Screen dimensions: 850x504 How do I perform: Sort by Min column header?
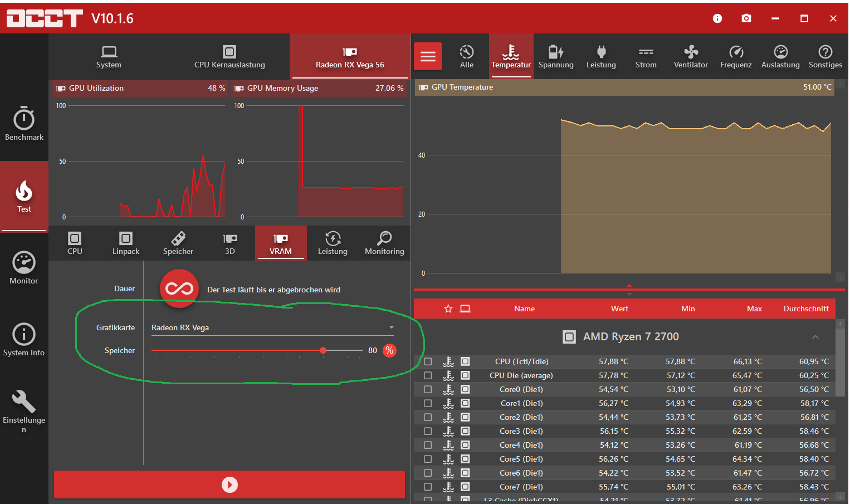[688, 309]
